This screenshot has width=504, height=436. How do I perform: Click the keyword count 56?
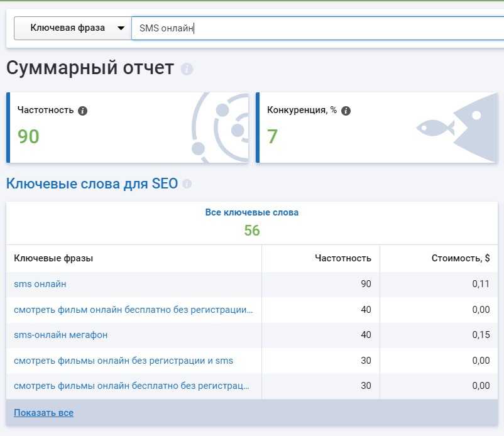coord(251,231)
